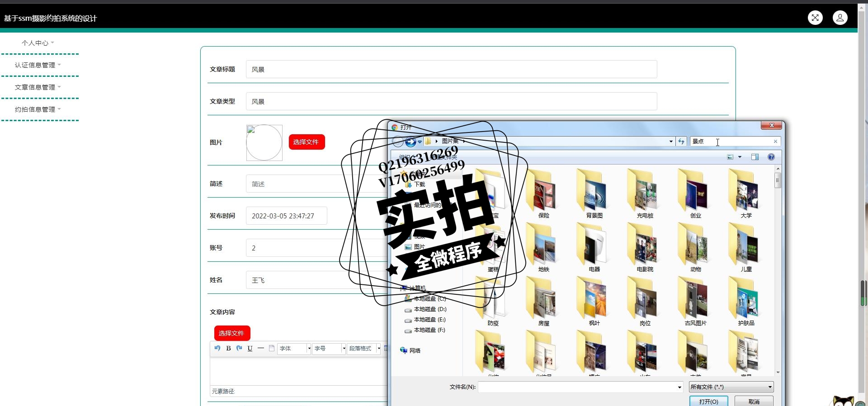Select 本地磁盘 (D:) in navigation pane
The height and width of the screenshot is (406, 868).
point(425,309)
